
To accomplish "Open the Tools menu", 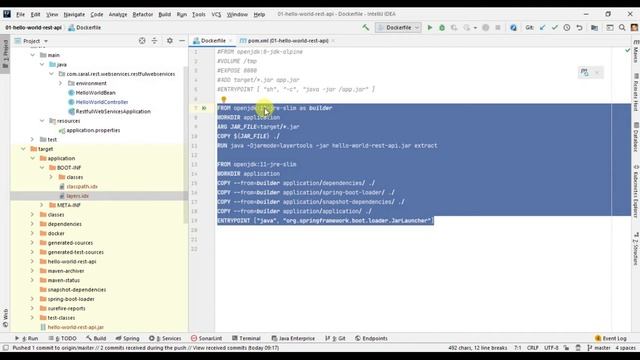I will [199, 14].
